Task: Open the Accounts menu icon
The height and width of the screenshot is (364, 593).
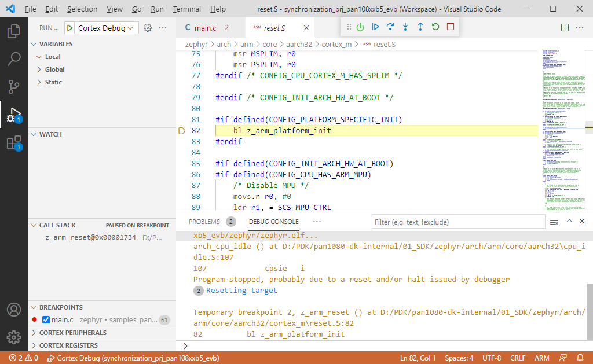Action: [x=14, y=310]
